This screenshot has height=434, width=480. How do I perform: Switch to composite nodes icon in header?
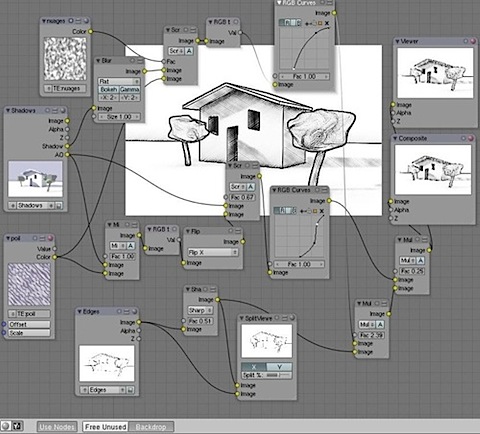[17, 426]
